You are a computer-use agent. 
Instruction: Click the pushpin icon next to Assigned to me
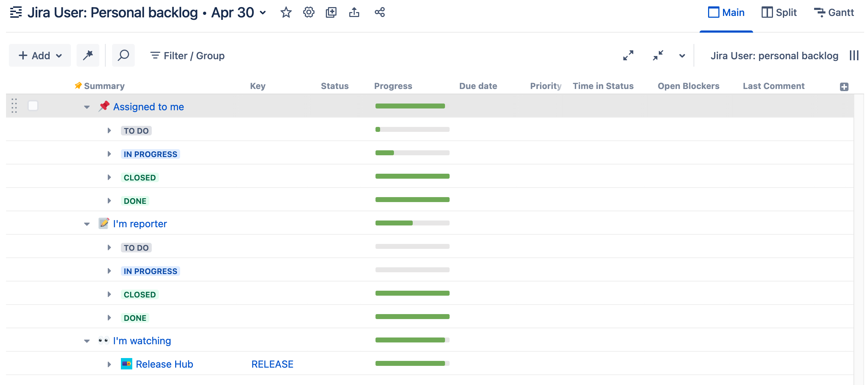click(x=104, y=106)
